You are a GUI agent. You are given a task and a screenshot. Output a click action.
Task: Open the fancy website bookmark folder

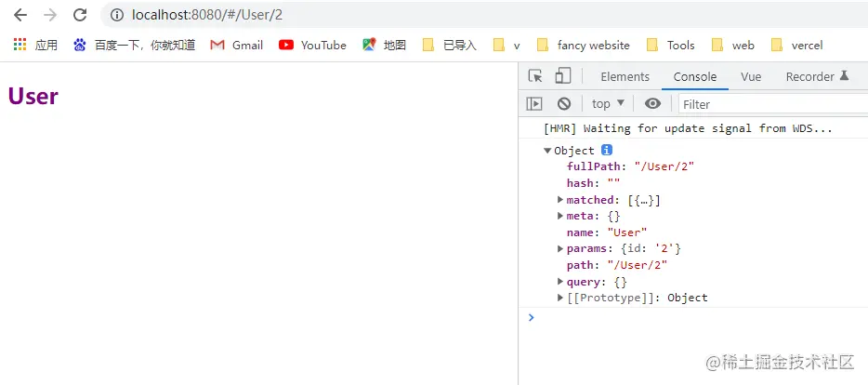(583, 45)
